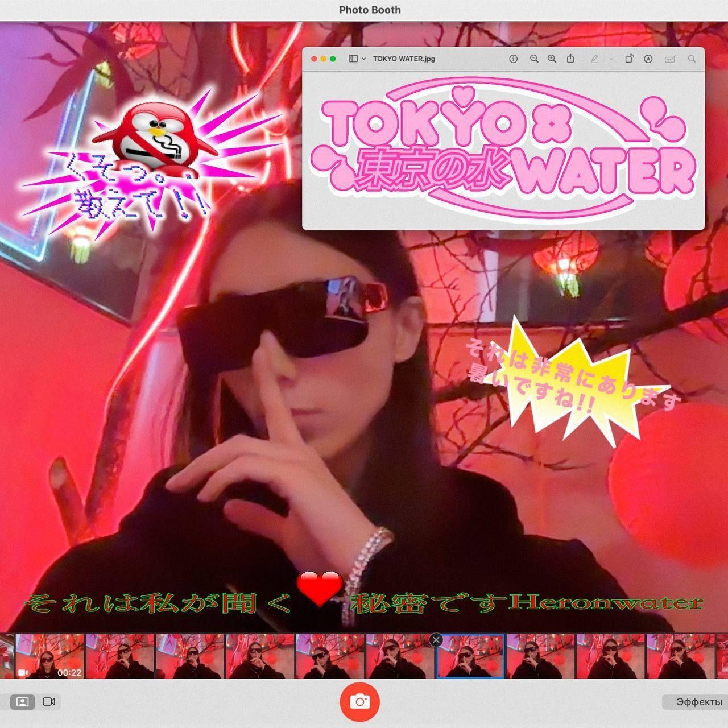Delete the selected thumbnail with X badge

coord(436,640)
